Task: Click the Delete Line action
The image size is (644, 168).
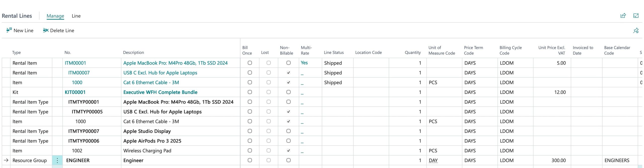Action: [x=59, y=31]
